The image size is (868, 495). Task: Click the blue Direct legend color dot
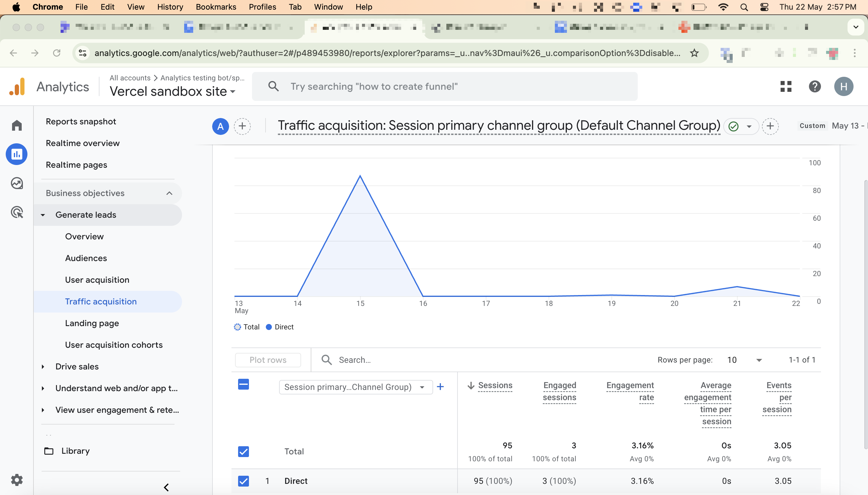[269, 327]
